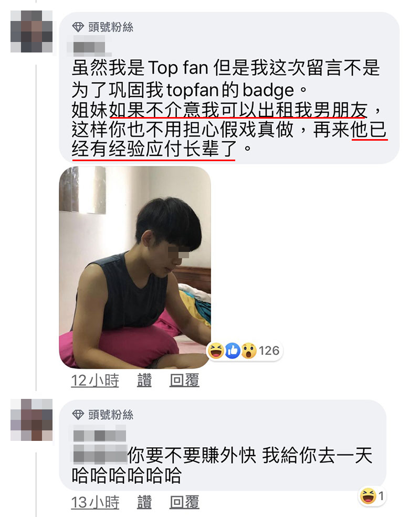
Task: Click the blurred tagged name in second comment
Action: [100, 454]
